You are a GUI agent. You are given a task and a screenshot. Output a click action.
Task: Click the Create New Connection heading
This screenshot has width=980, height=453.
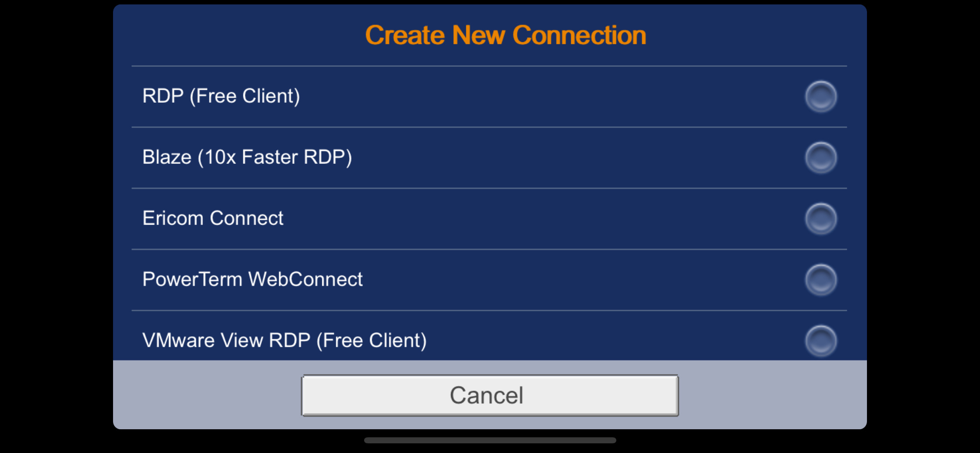(x=506, y=35)
